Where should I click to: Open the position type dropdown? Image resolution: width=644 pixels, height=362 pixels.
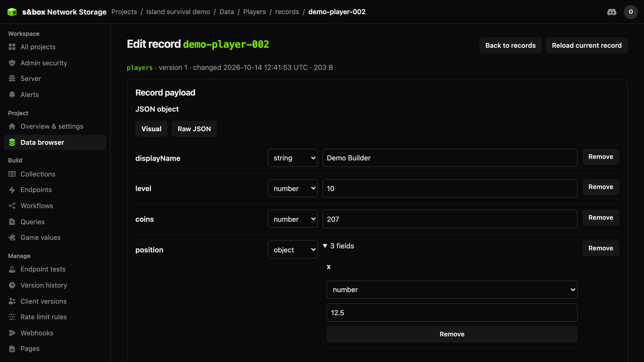(x=293, y=250)
